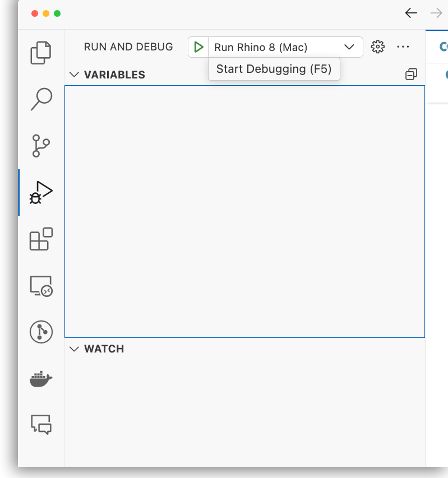Maximize the window with the green button
448x478 pixels.
click(x=57, y=13)
